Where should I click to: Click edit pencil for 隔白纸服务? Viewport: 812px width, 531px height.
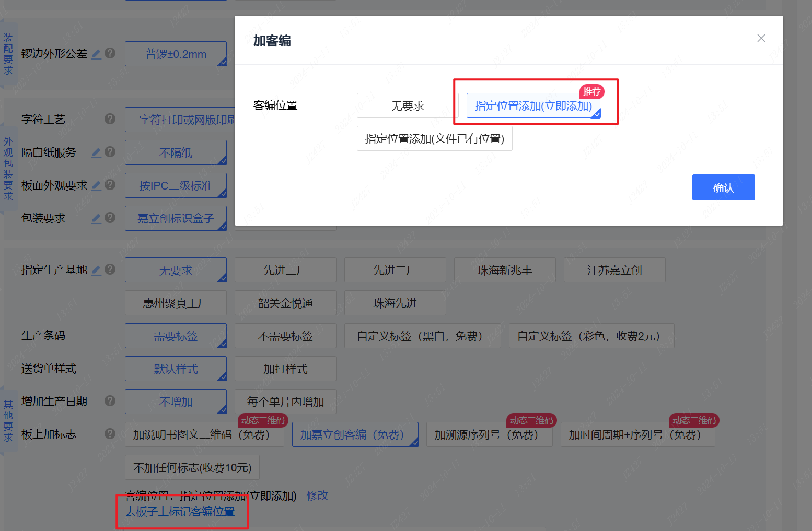tap(97, 152)
